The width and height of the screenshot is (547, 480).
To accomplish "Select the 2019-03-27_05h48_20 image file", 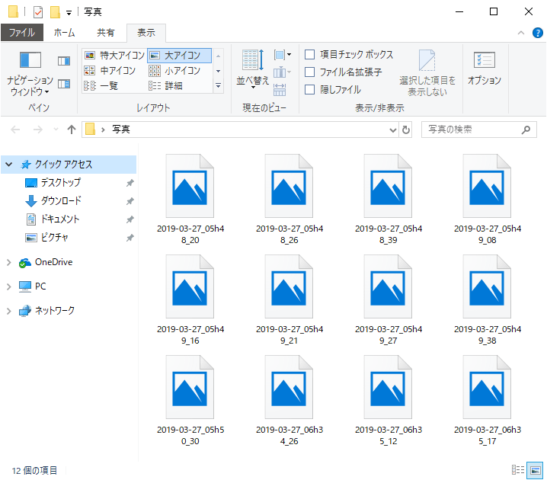I will point(190,200).
